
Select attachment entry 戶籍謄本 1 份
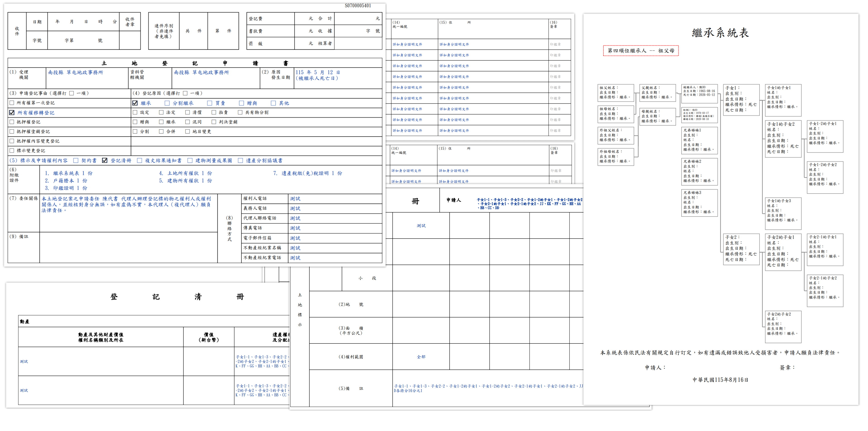[66, 181]
